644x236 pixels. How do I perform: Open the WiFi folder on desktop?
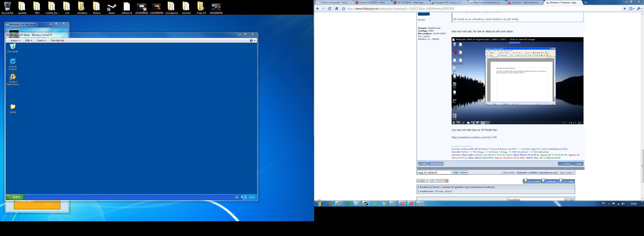pos(37,8)
